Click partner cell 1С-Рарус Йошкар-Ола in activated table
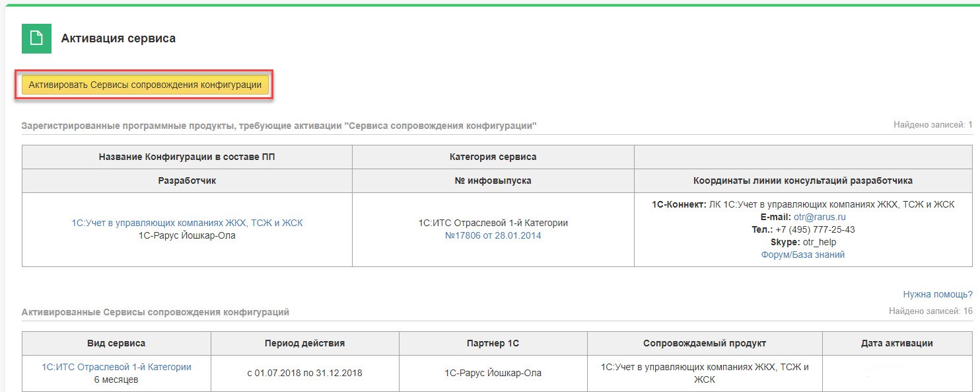The image size is (980, 392). click(x=493, y=373)
